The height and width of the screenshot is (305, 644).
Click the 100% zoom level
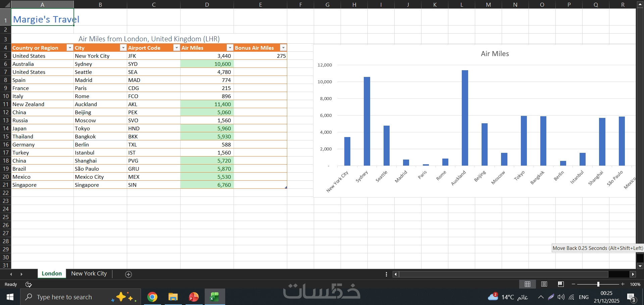(x=635, y=284)
